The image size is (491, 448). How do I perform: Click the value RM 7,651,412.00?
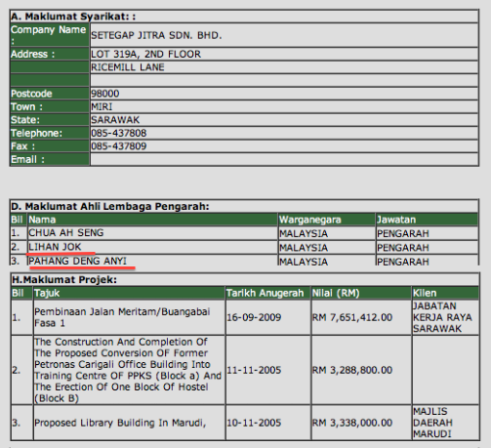[352, 317]
